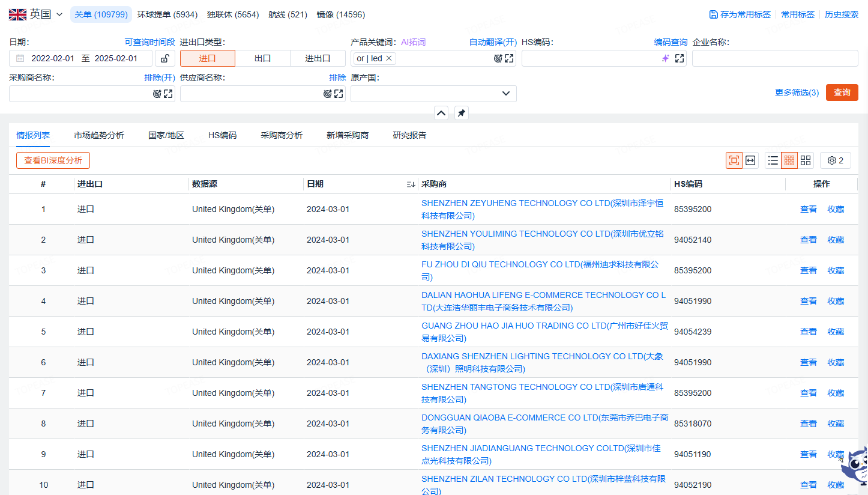Viewport: 868px width, 495px height.
Task: Switch to the list view layout icon
Action: (773, 160)
